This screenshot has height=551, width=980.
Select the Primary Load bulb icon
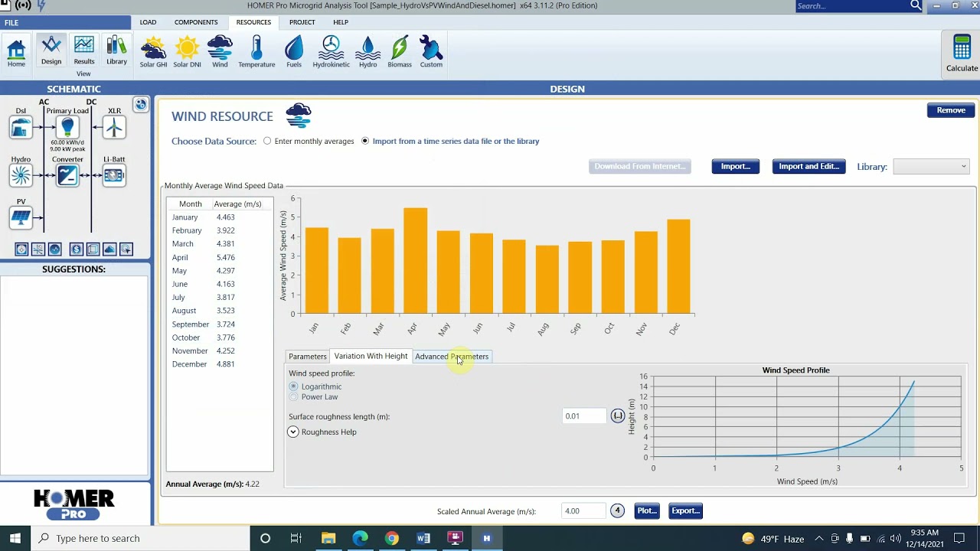click(67, 127)
